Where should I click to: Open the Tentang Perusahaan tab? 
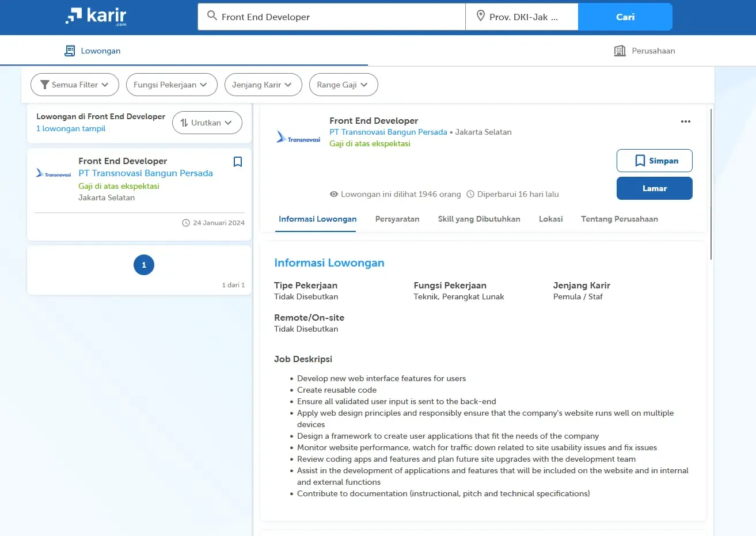(620, 219)
